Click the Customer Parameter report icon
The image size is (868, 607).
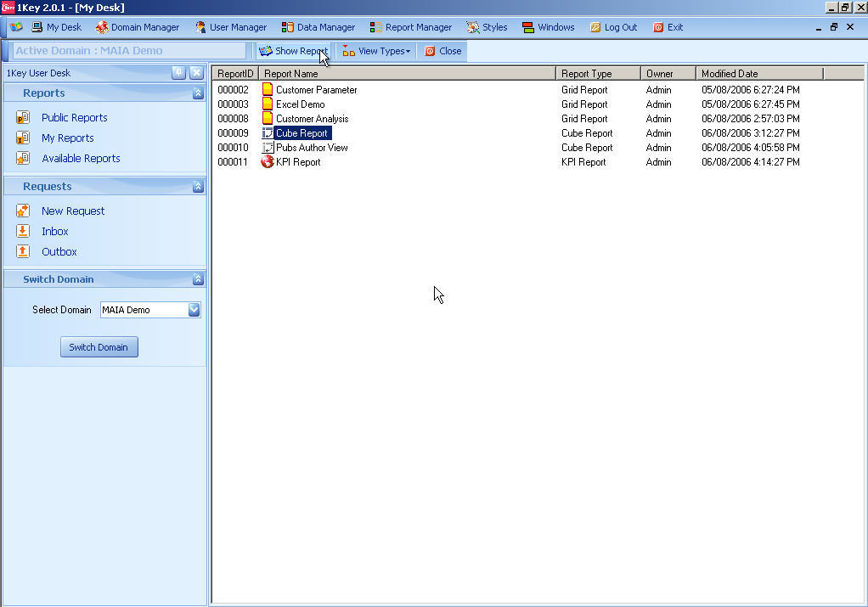pos(268,89)
